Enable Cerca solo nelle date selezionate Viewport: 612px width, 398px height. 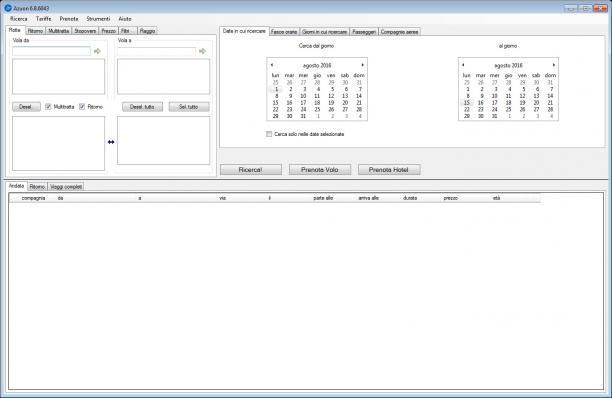(269, 134)
